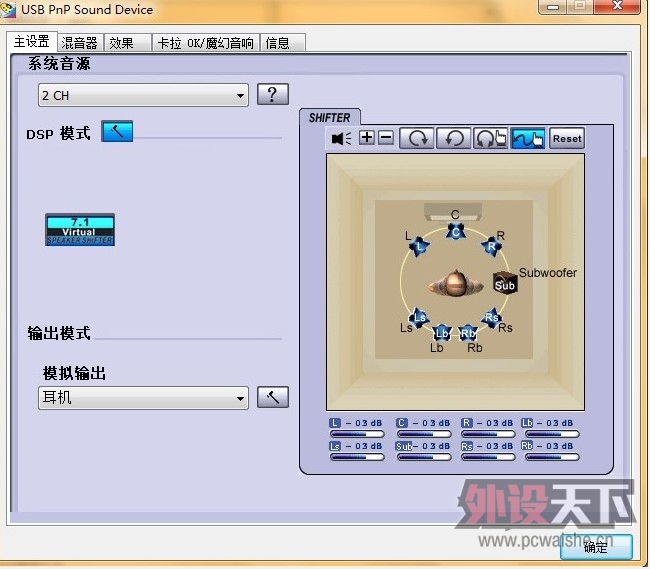Screen dimensions: 650x569
Task: Click the Reset button
Action: tap(567, 139)
